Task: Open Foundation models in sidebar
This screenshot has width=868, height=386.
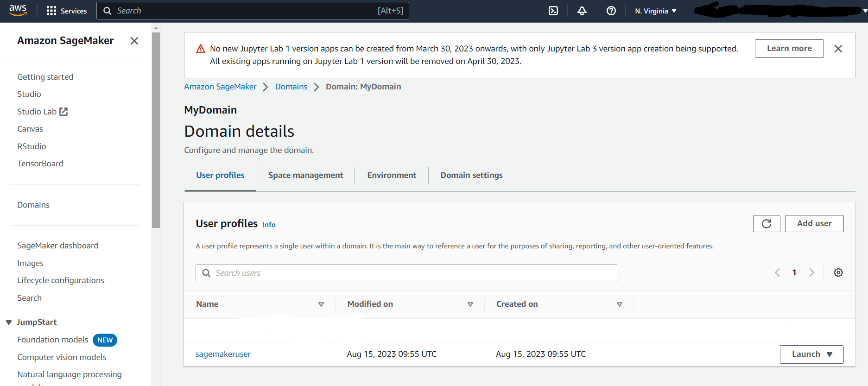Action: (x=53, y=340)
